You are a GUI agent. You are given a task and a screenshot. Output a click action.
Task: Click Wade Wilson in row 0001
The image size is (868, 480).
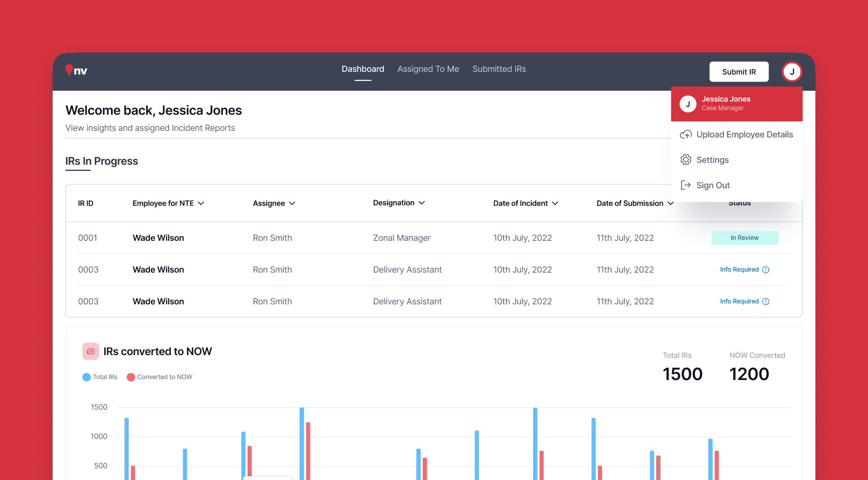coord(158,238)
